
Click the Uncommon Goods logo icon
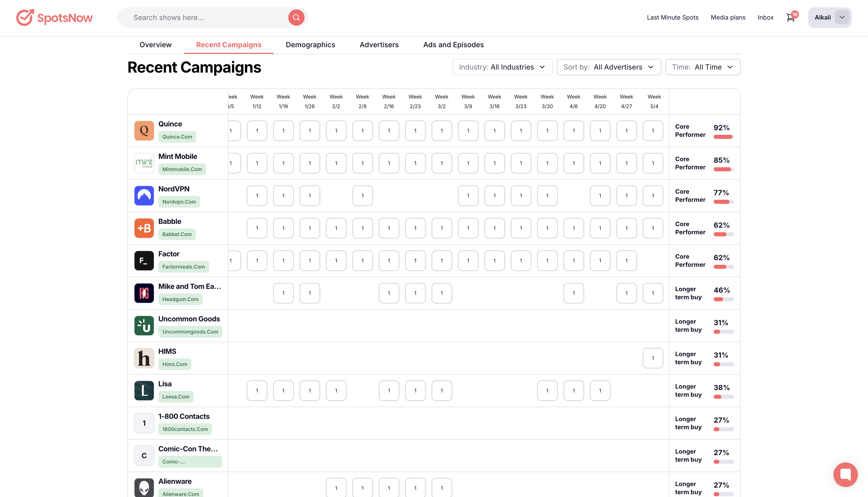144,326
